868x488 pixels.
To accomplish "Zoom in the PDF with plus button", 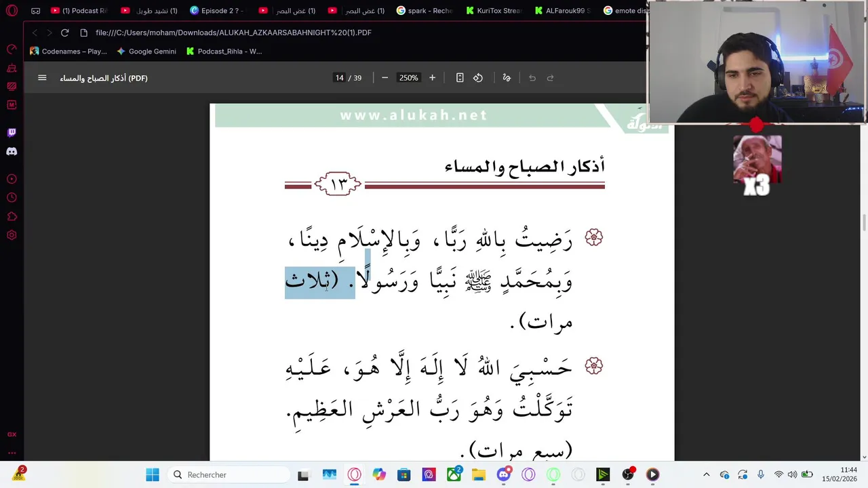I will point(432,78).
